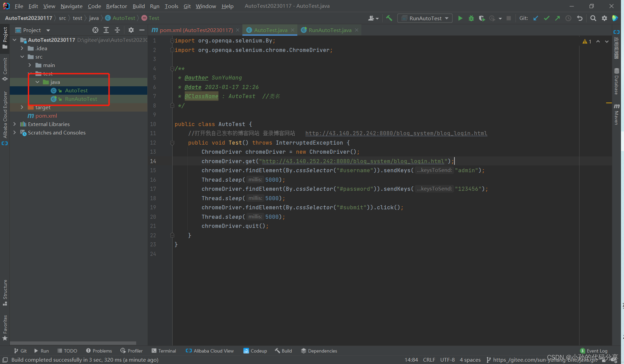Jump to previous highlighted error arrow
624x364 pixels.
598,41
